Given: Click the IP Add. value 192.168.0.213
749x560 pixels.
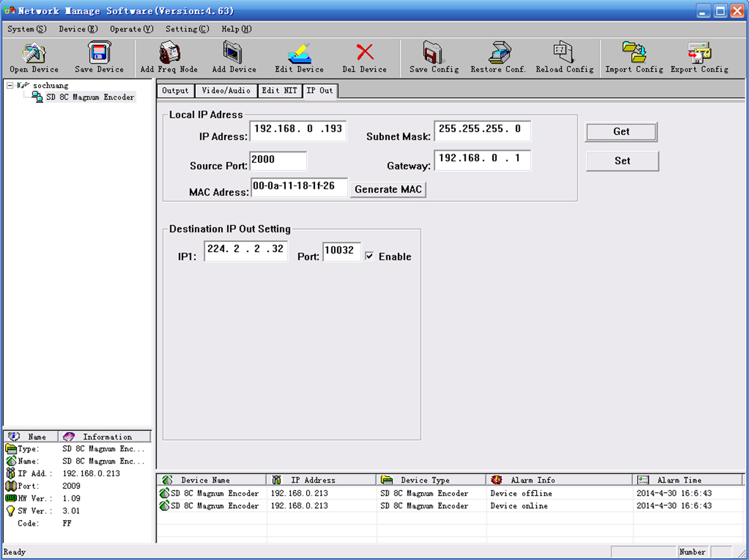Looking at the screenshot, I should pos(91,474).
